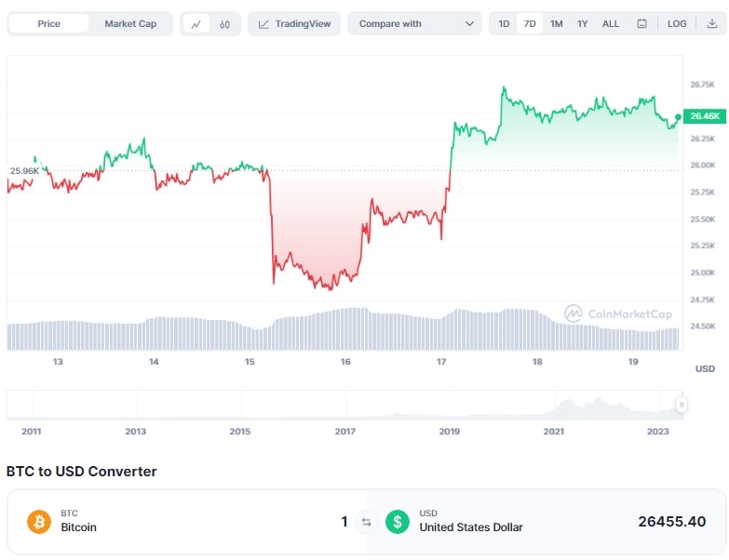Select the Price toggle option

point(48,23)
